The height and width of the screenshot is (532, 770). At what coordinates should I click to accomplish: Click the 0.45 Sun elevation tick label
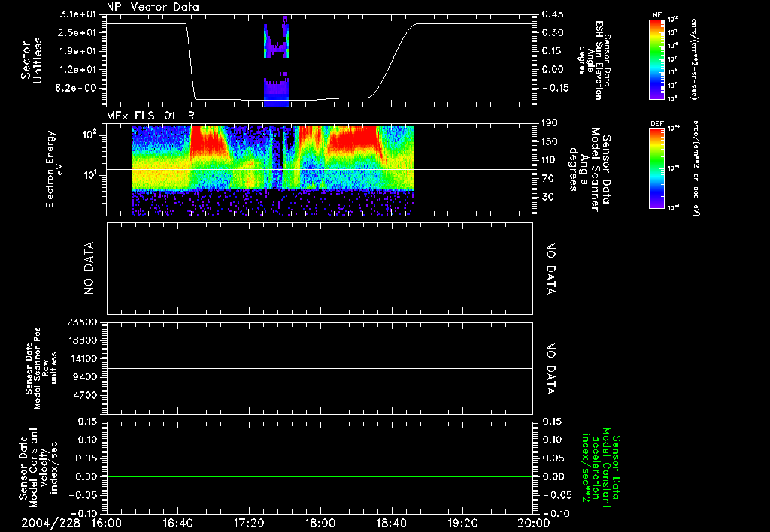pos(553,14)
